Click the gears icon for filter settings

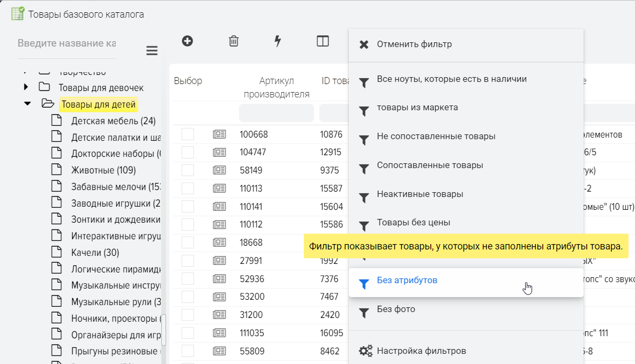pos(365,351)
